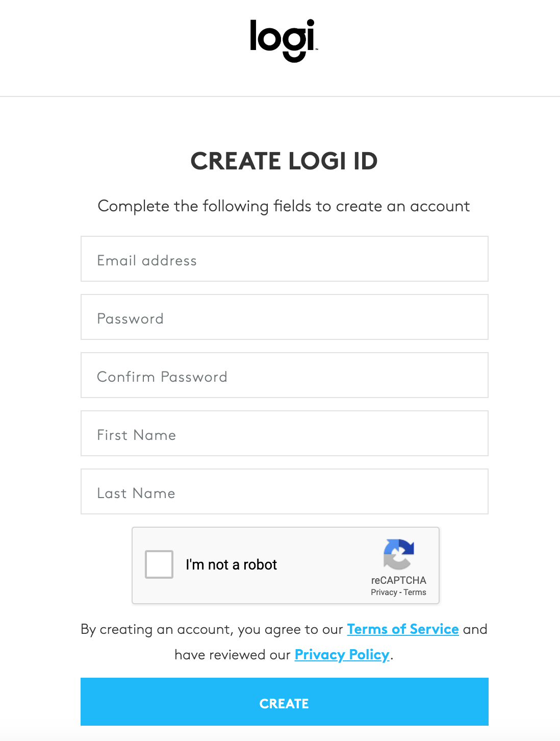Place cursor in Last Name field

click(285, 491)
